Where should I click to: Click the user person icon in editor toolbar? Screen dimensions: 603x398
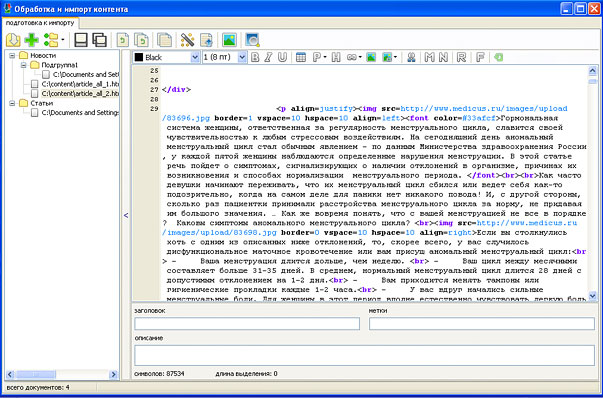tap(411, 57)
